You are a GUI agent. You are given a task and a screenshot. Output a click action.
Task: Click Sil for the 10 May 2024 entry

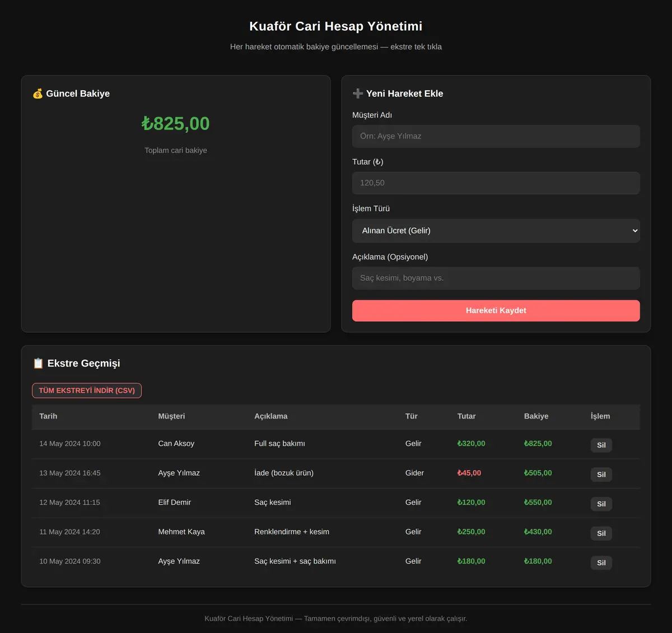tap(601, 563)
